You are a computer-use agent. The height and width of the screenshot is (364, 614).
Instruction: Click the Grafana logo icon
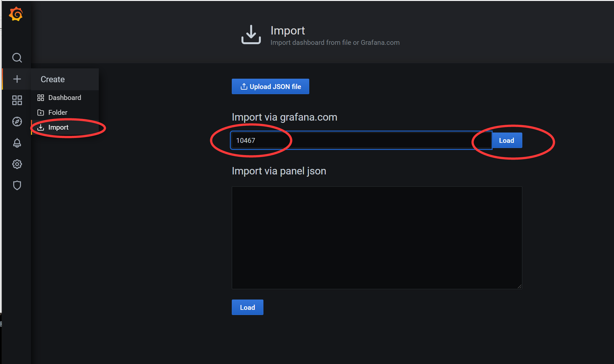[16, 14]
